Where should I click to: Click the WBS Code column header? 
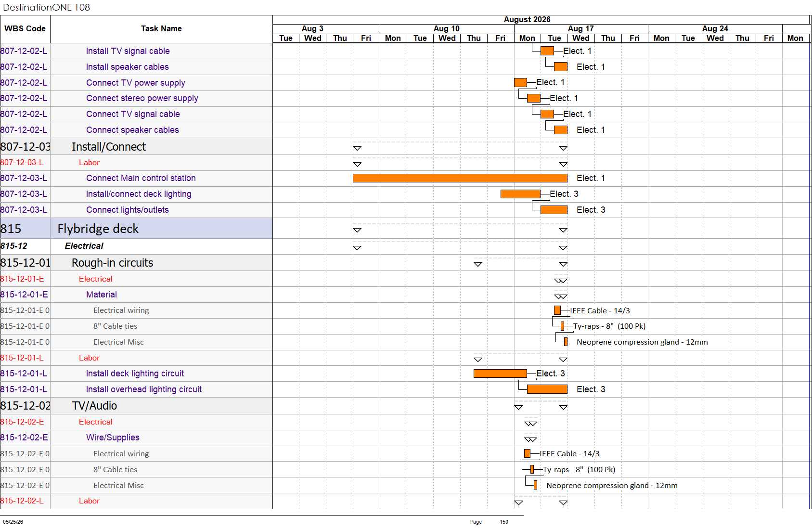[25, 29]
